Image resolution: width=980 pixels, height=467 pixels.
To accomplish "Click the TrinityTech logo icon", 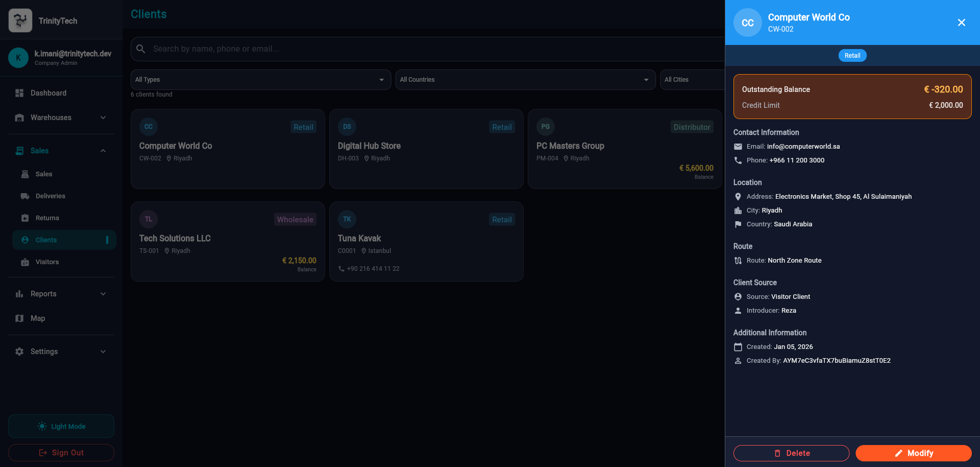I will click(20, 20).
